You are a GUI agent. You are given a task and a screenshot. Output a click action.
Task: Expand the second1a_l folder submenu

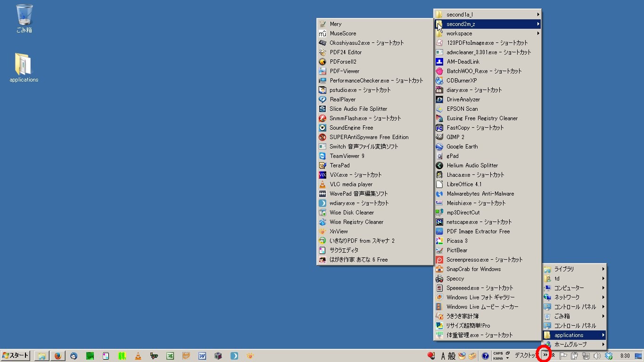(487, 15)
